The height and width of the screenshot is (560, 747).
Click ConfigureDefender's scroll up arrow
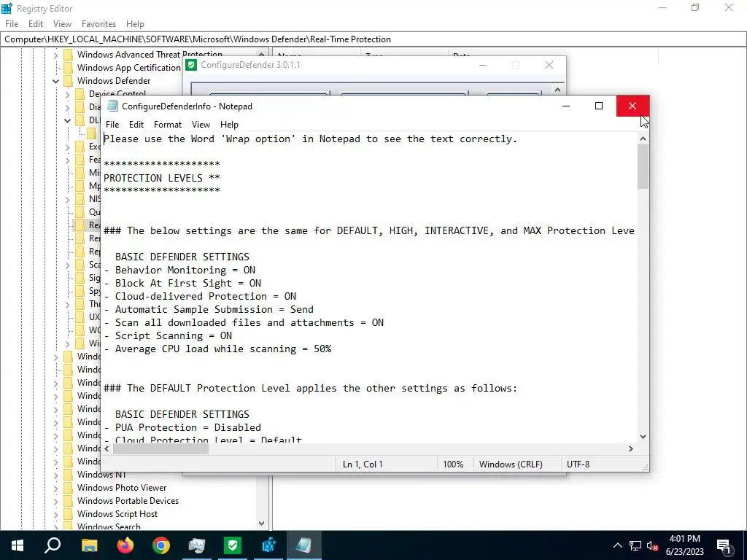[x=558, y=89]
